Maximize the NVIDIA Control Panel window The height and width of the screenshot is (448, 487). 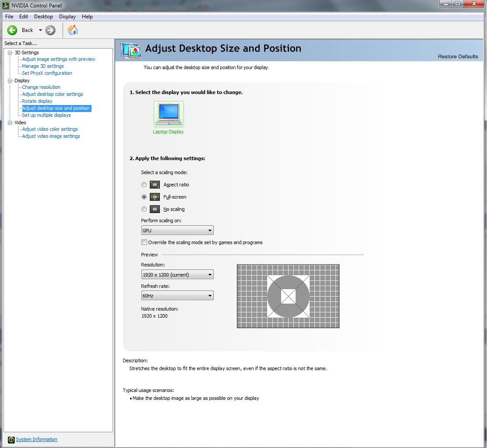(x=458, y=4)
